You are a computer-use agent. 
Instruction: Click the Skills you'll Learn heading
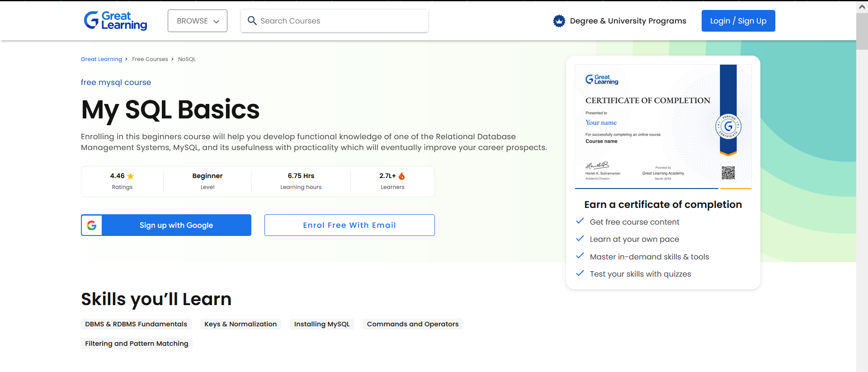[x=156, y=299]
